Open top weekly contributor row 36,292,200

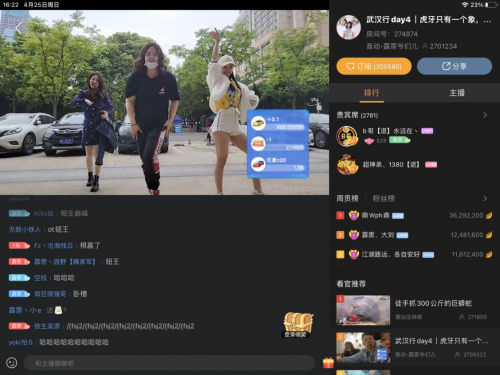[x=414, y=215]
